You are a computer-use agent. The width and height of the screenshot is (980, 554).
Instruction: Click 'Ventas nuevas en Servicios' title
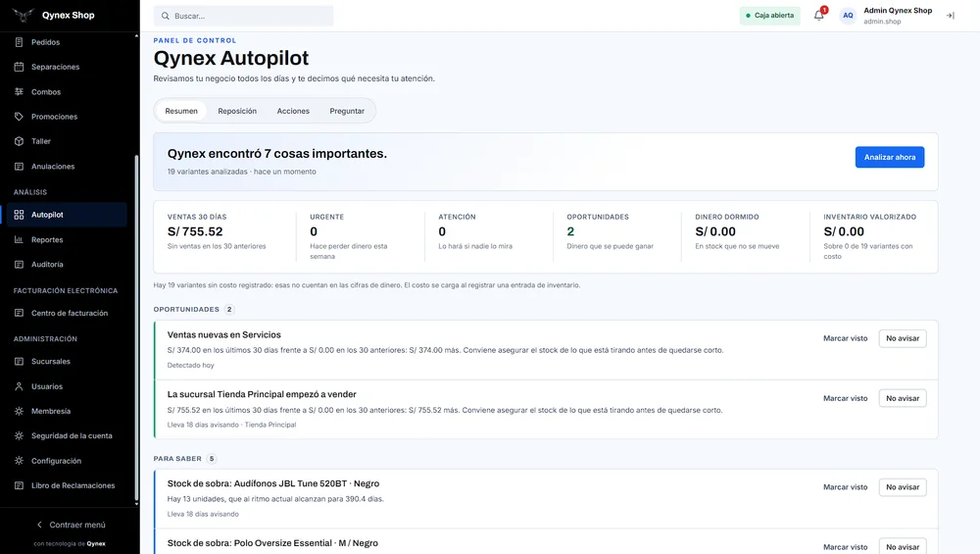coord(223,334)
